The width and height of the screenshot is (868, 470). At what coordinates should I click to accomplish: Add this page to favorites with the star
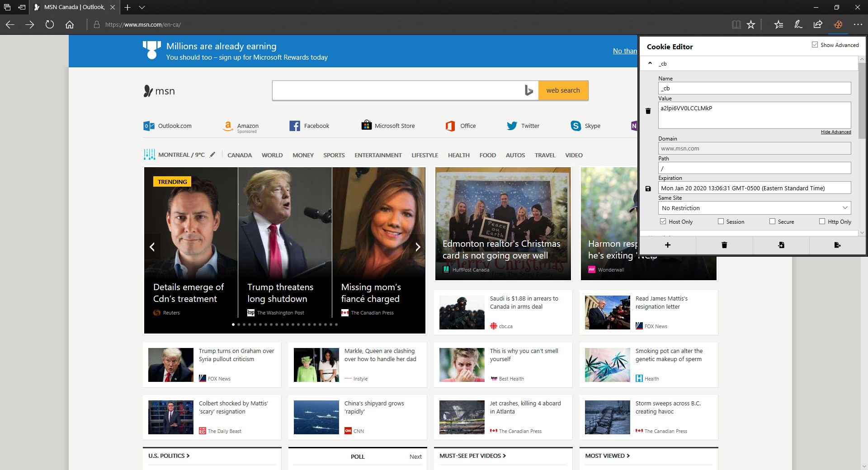751,24
